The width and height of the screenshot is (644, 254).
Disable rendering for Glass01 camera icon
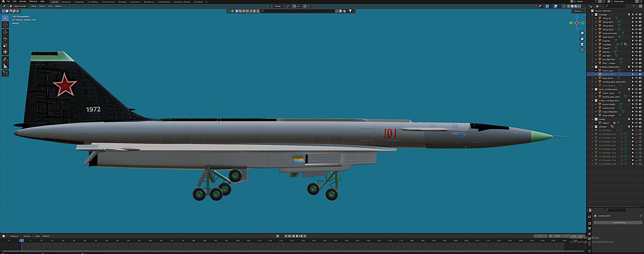[x=640, y=48]
